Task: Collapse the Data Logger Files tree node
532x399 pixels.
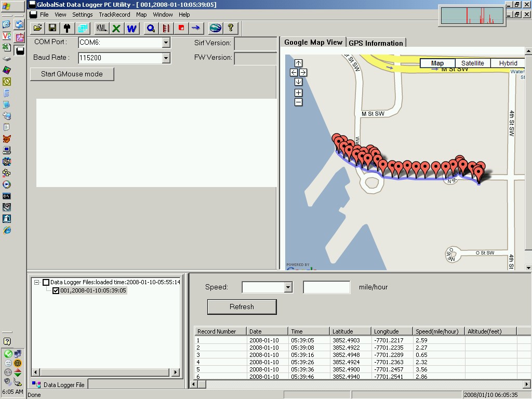Action: pos(37,282)
